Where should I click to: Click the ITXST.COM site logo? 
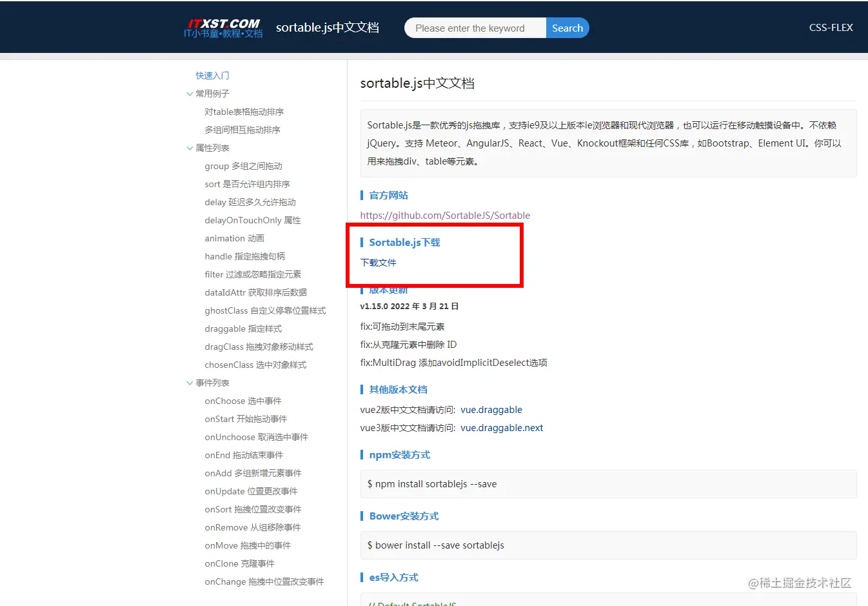tap(223, 28)
